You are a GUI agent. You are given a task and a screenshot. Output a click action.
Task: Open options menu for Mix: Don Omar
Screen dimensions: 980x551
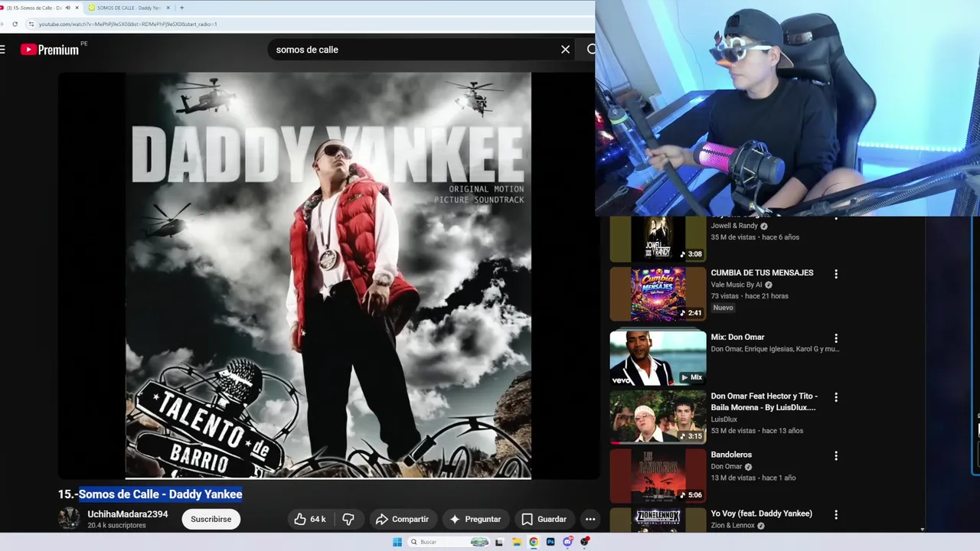click(836, 338)
